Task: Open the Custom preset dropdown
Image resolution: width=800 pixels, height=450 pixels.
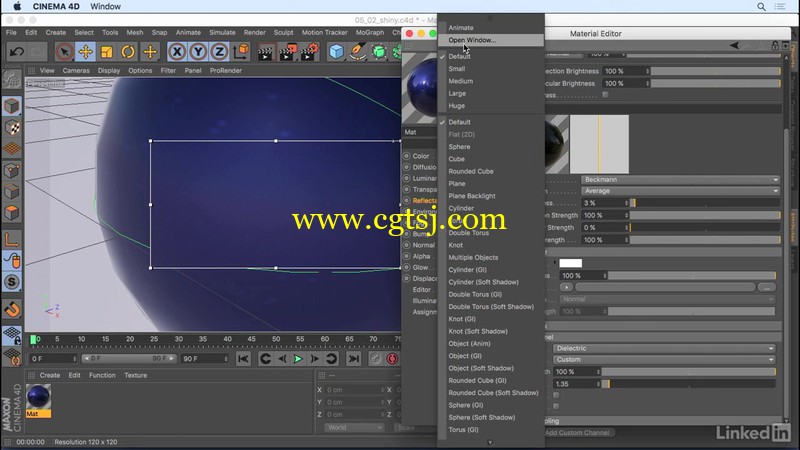Action: point(664,360)
